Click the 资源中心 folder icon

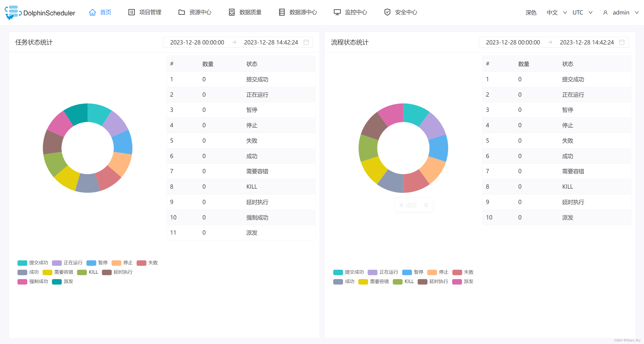pos(182,12)
